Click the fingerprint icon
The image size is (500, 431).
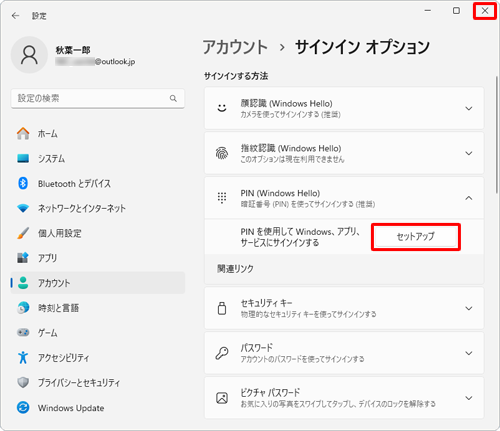(222, 153)
